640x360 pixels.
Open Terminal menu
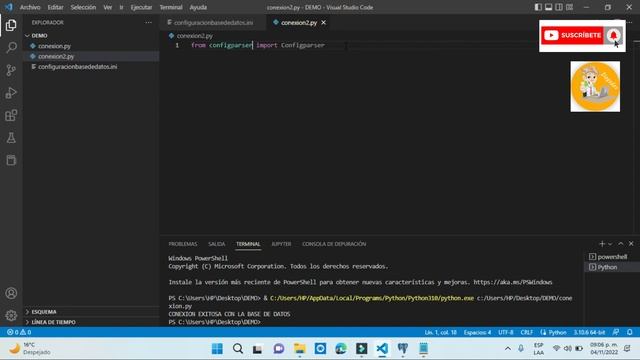point(171,7)
